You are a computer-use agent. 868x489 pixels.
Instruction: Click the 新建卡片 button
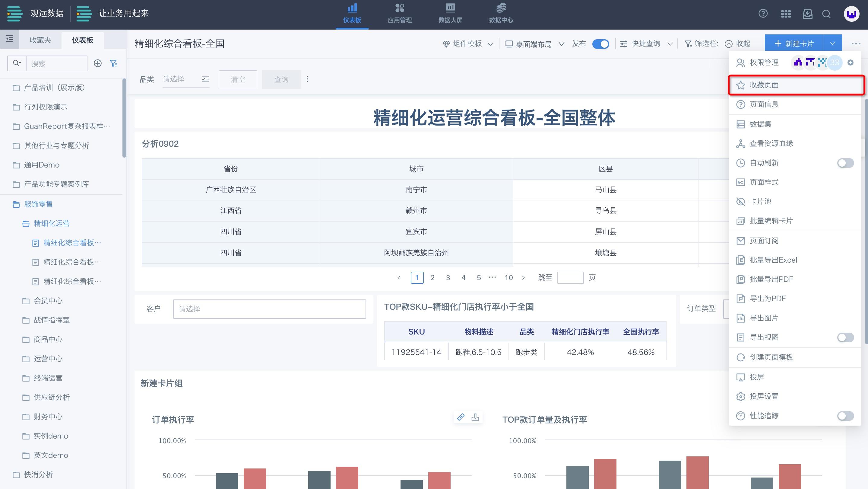tap(794, 43)
